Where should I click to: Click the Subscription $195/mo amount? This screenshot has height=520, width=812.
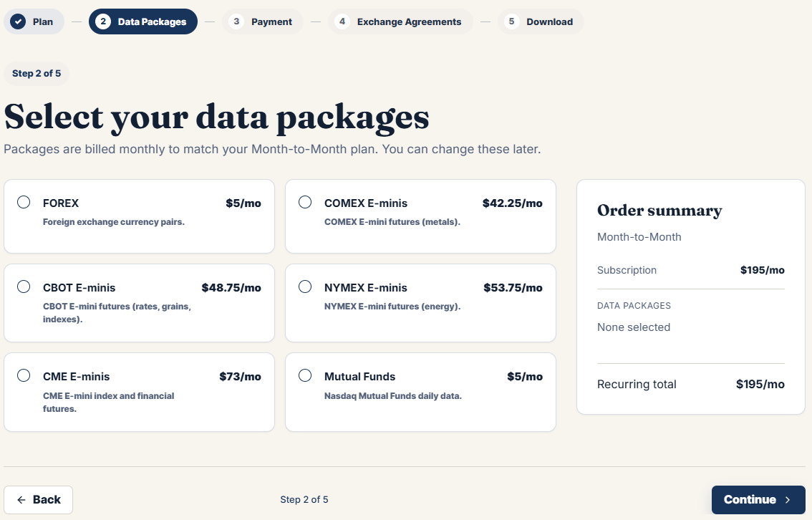click(x=763, y=270)
